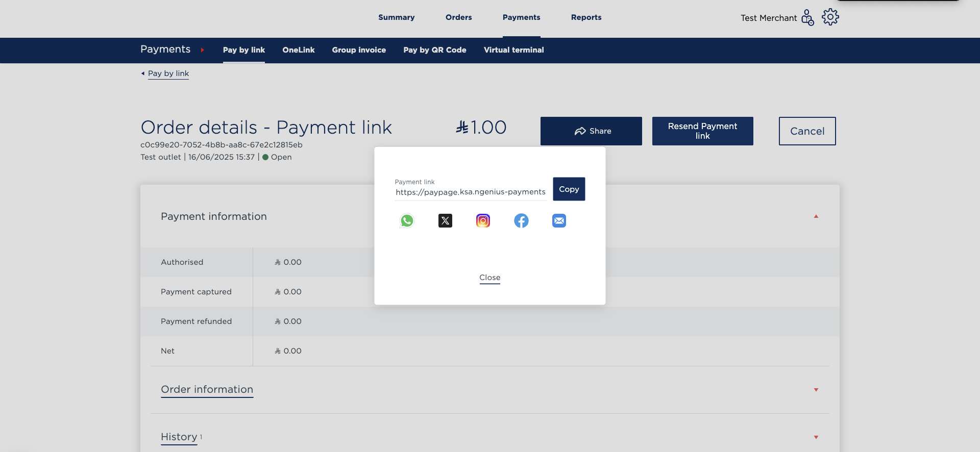Click order ID c0c99e20-7052-4b8b-aa8c-67e2c12815eb
Screen dimensions: 980x452
coord(222,145)
